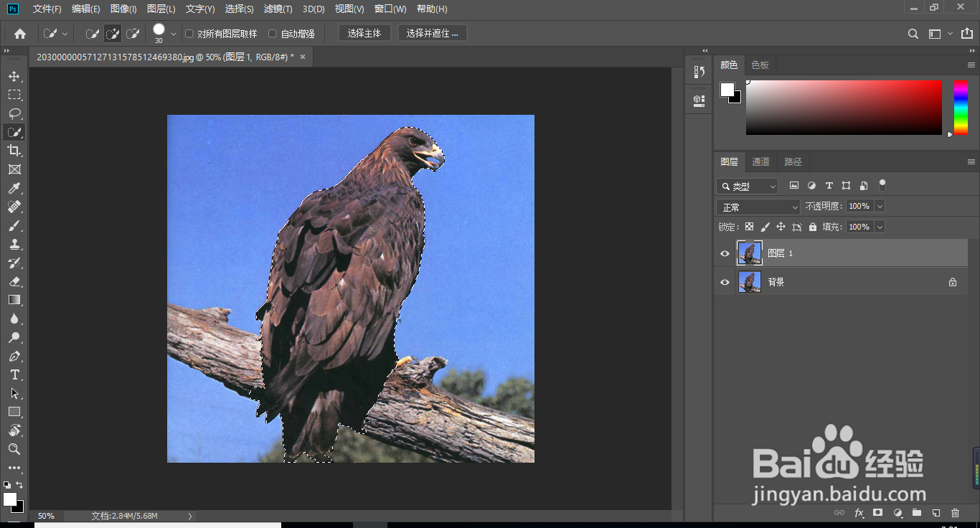
Task: Hide 背景 layer using its eye icon
Action: point(725,282)
